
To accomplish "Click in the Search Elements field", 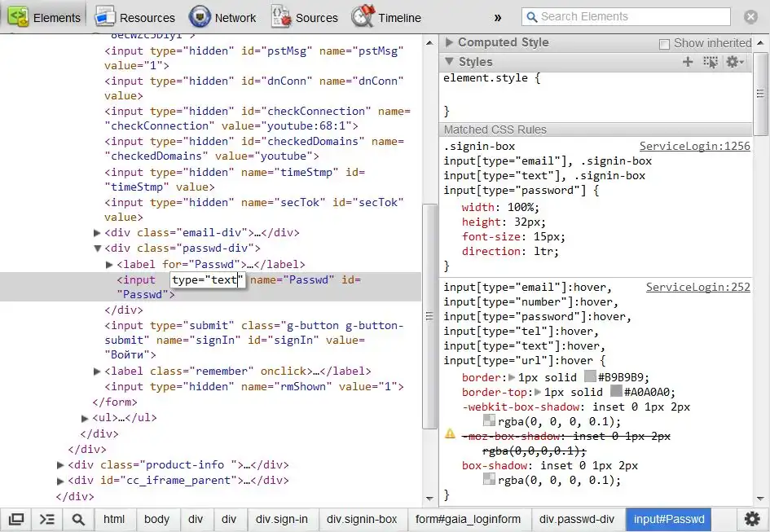I will pos(634,16).
